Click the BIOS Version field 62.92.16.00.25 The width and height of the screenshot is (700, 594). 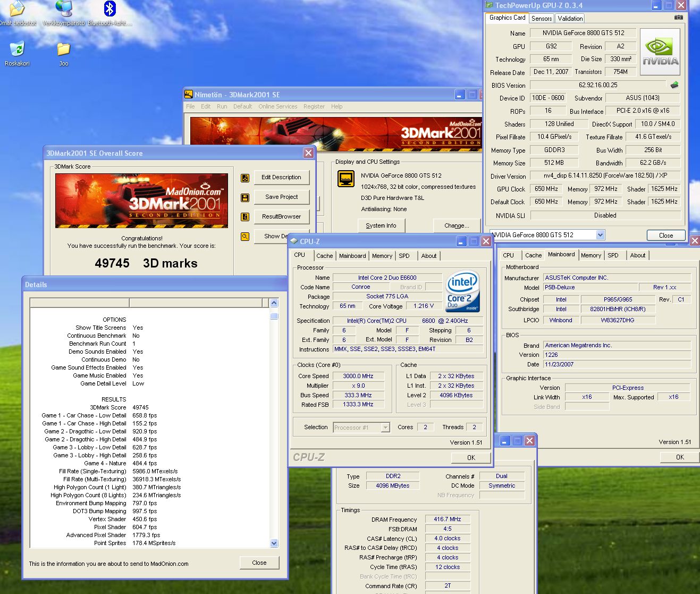coord(598,85)
